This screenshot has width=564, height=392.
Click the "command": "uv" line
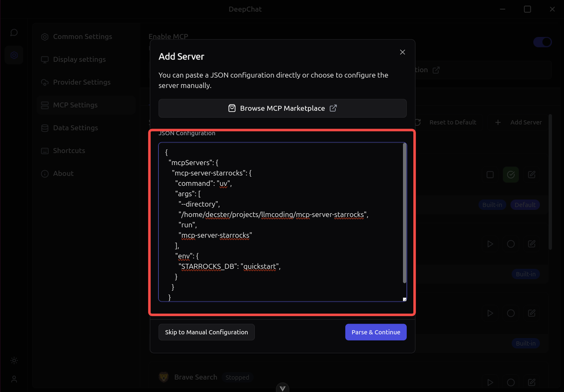click(204, 183)
